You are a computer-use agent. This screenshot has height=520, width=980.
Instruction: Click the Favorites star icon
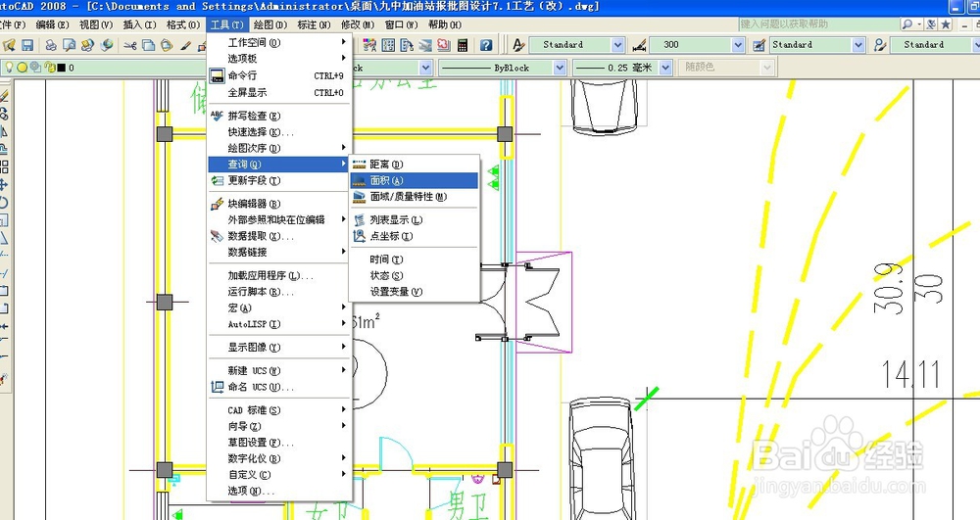[946, 24]
